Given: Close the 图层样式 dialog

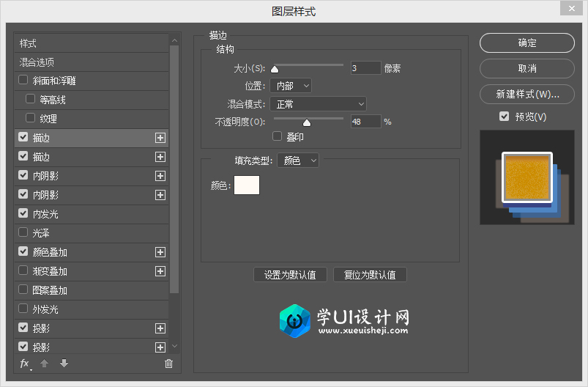Looking at the screenshot, I should point(571,8).
